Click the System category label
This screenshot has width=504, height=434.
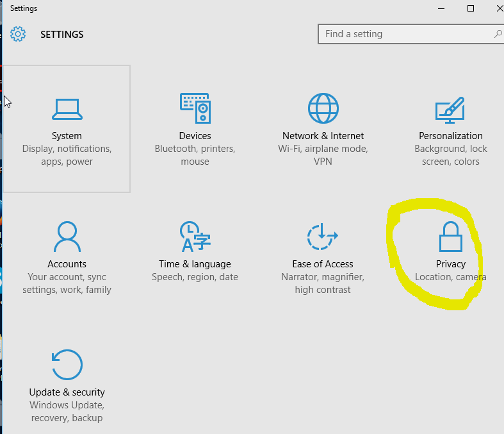pyautogui.click(x=67, y=136)
